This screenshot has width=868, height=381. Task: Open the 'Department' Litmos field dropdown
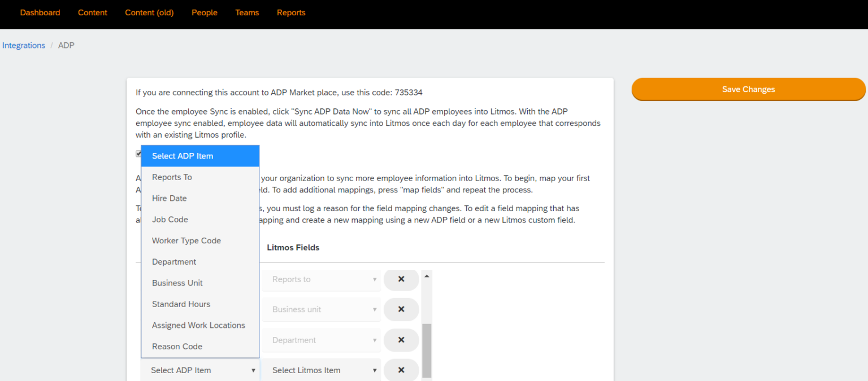click(x=321, y=340)
